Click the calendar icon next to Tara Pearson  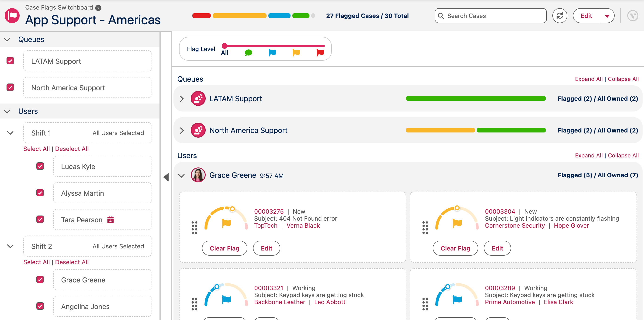pos(111,219)
